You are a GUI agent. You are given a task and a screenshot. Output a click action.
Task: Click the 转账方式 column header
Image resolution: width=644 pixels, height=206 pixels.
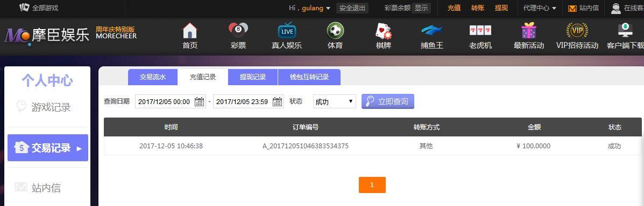pos(426,127)
